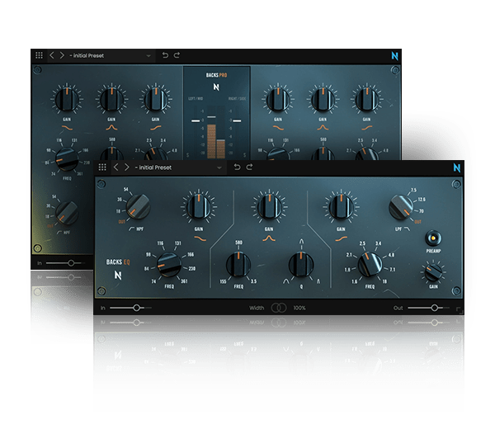495x448 pixels.
Task: Click the Q knob in Backs EQ
Action: point(301,265)
